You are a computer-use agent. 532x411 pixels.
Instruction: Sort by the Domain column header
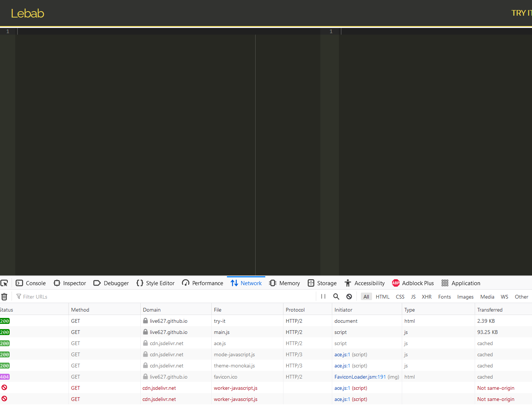point(176,310)
